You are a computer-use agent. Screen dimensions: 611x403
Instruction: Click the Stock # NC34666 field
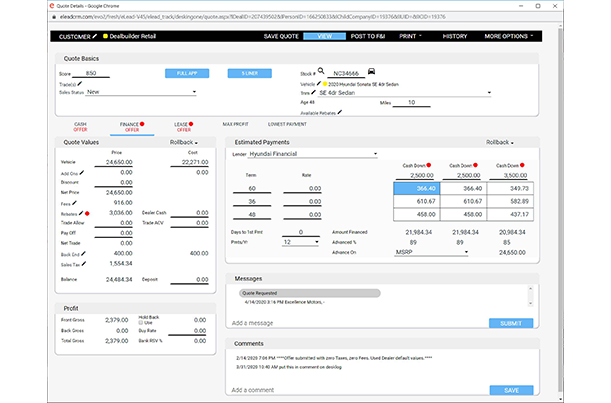point(346,73)
